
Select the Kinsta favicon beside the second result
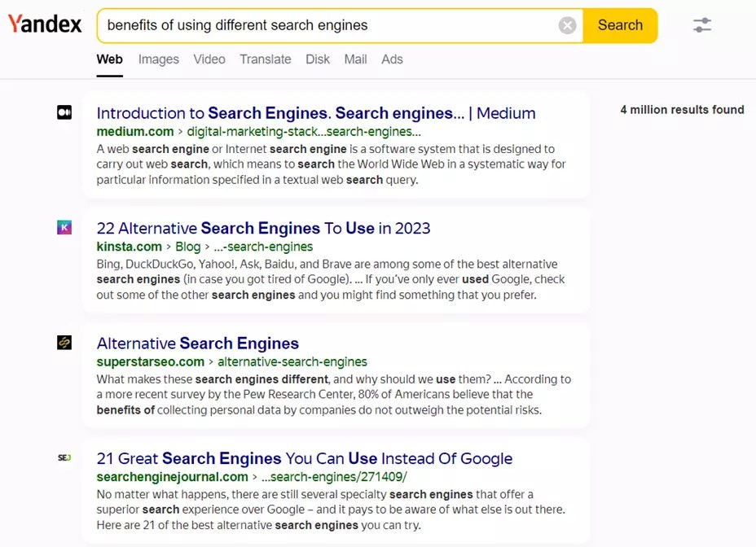point(64,227)
